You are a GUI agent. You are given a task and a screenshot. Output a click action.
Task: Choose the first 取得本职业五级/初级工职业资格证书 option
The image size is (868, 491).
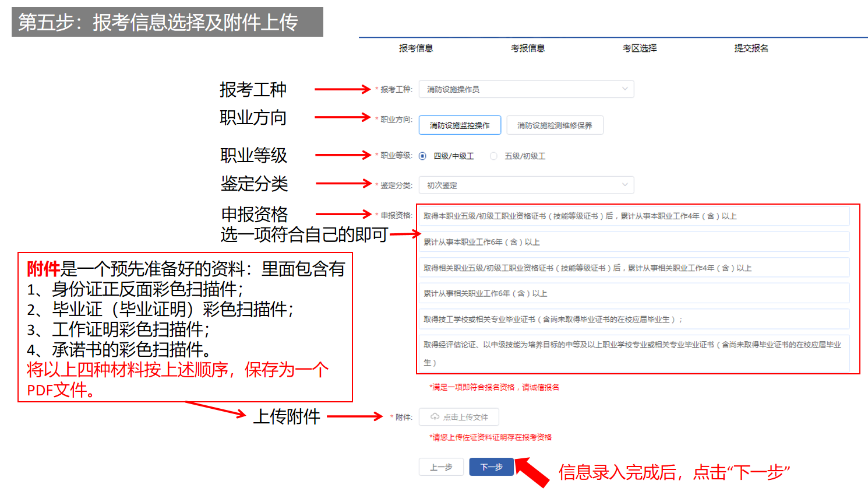tap(634, 216)
